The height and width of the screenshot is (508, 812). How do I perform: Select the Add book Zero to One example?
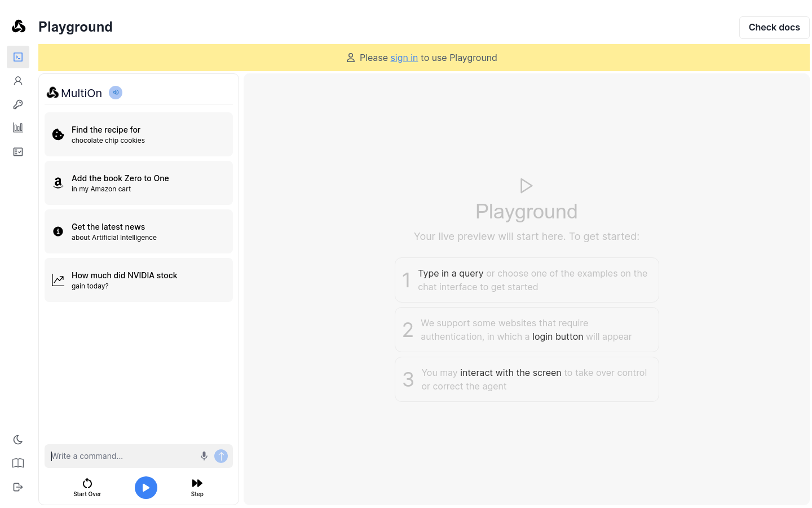(x=139, y=183)
